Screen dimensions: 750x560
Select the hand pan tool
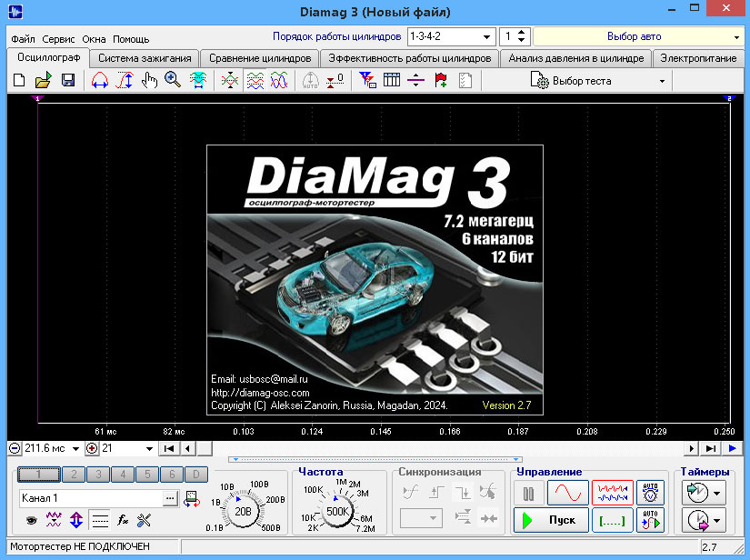point(149,81)
